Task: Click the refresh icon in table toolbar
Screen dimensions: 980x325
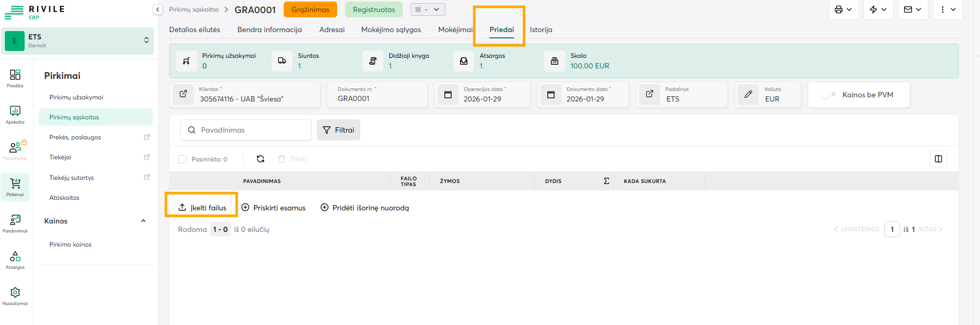Action: coord(260,159)
